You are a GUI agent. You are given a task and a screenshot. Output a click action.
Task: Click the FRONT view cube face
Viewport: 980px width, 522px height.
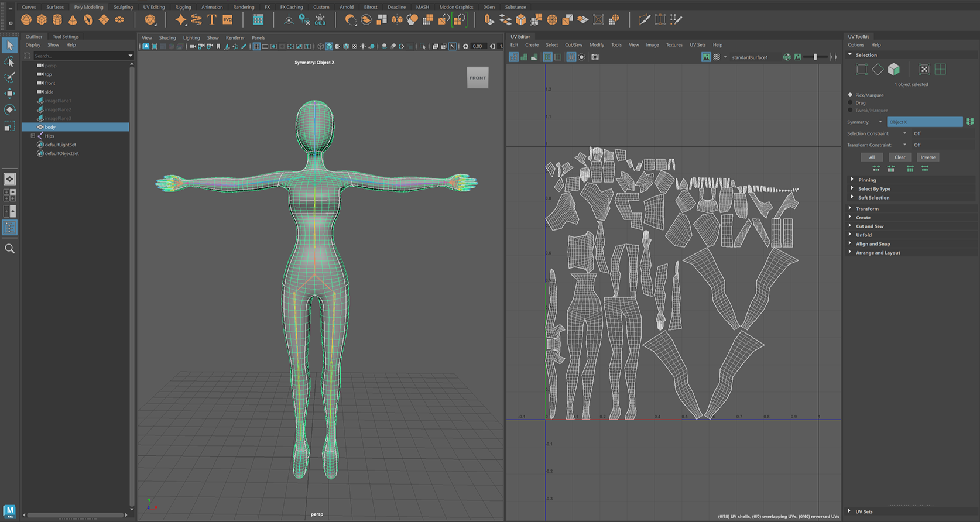click(477, 78)
